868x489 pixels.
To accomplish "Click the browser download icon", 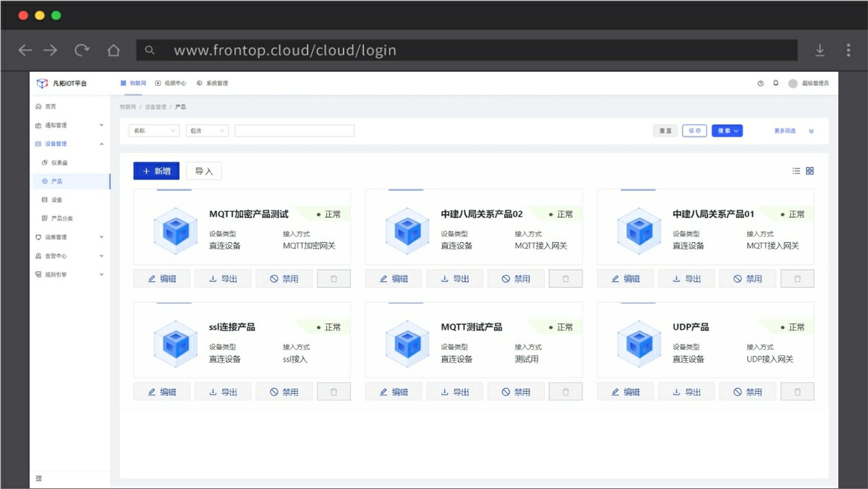I will click(820, 50).
